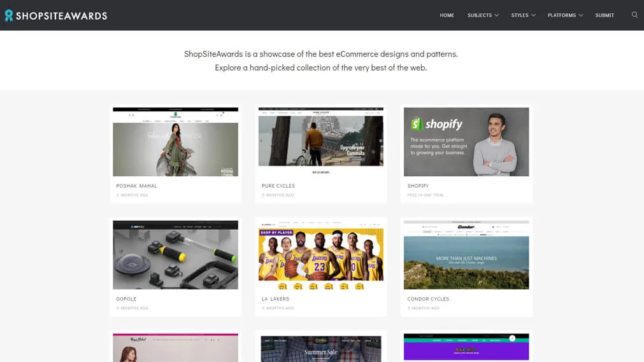The height and width of the screenshot is (362, 644).
Task: Open the Summer Sale site thumbnail
Action: click(x=321, y=348)
